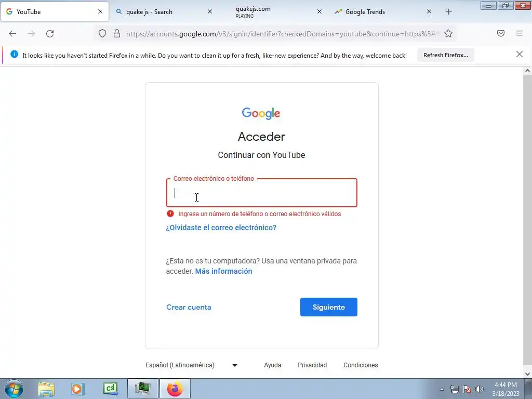Switch to the Google Trends tab
Viewport: 532px width, 399px height.
[383, 12]
